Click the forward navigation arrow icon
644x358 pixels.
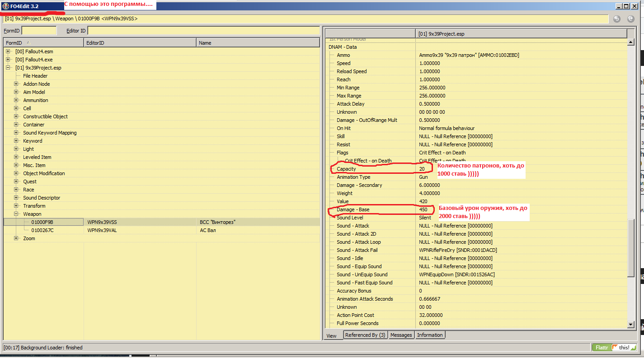click(630, 19)
